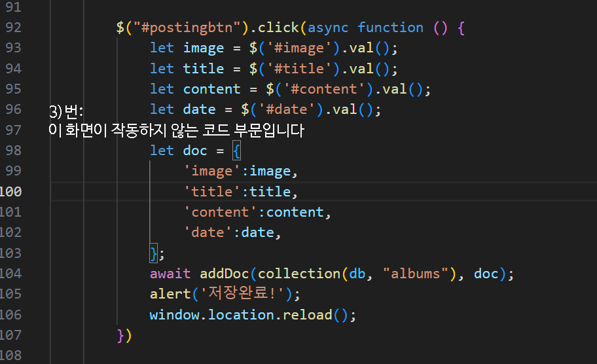Viewport: 597px width, 364px height.
Task: Click the 'content' object key on line 101
Action: pyautogui.click(x=220, y=212)
